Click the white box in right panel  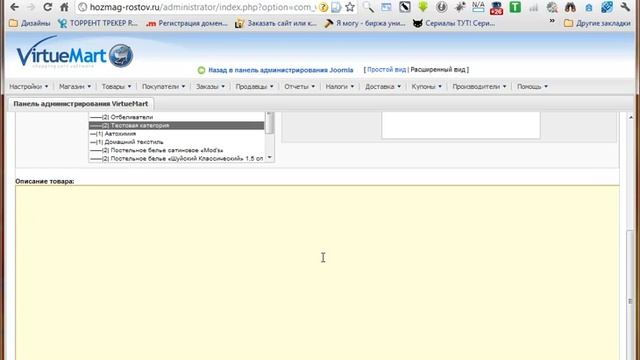click(461, 125)
